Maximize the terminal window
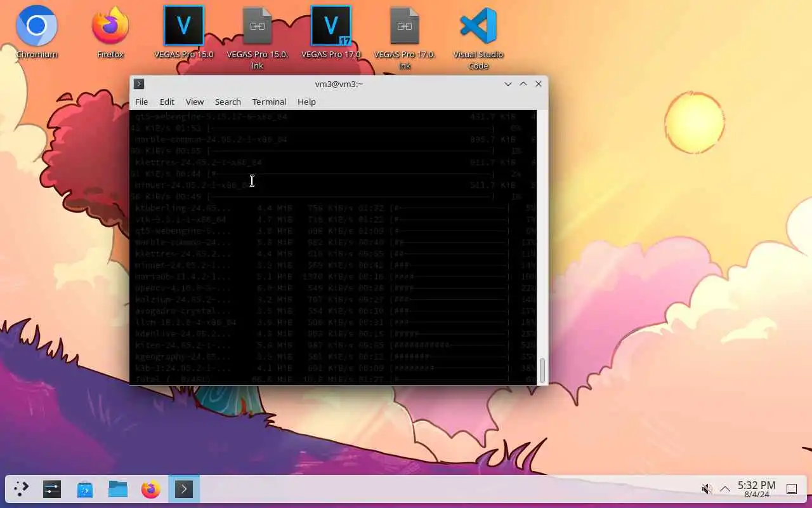Viewport: 812px width, 508px height. 523,84
